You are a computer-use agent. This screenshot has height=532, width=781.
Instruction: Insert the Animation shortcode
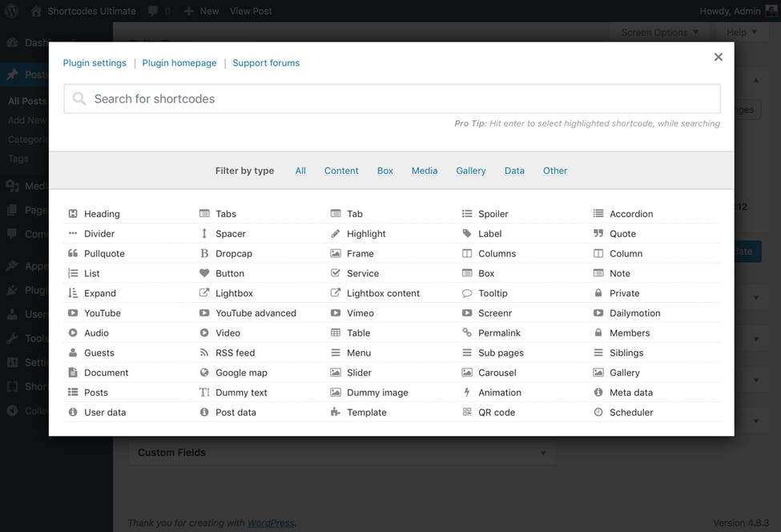click(x=501, y=392)
